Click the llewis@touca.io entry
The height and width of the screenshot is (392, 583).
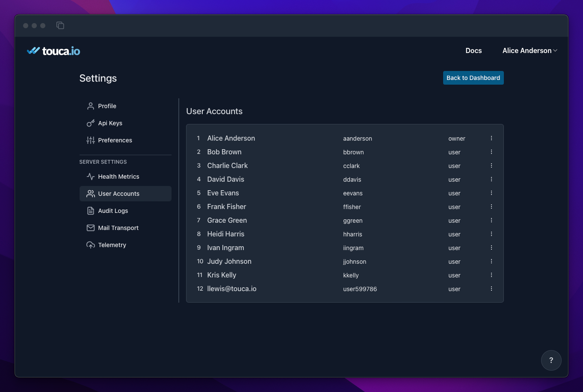(x=232, y=289)
